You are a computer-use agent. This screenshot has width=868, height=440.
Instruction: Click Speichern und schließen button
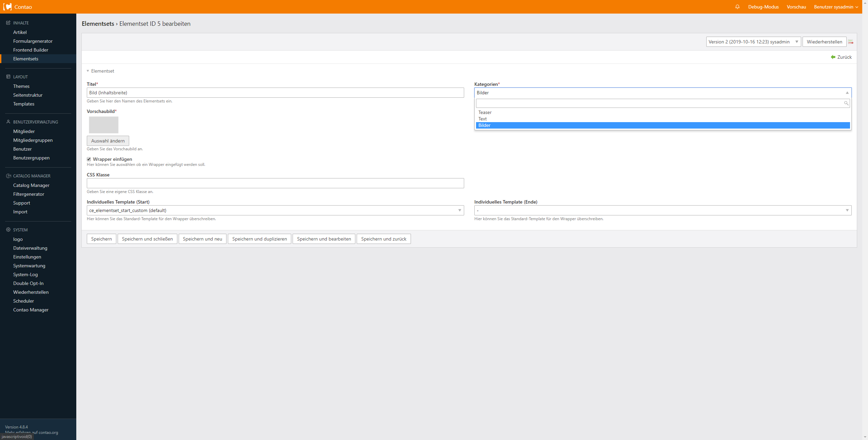pos(147,239)
